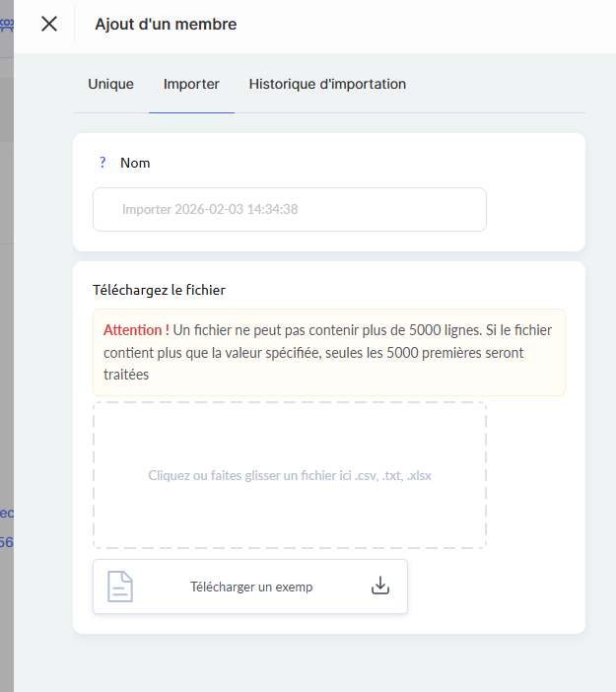Open the Historique d'importation tab

point(327,84)
